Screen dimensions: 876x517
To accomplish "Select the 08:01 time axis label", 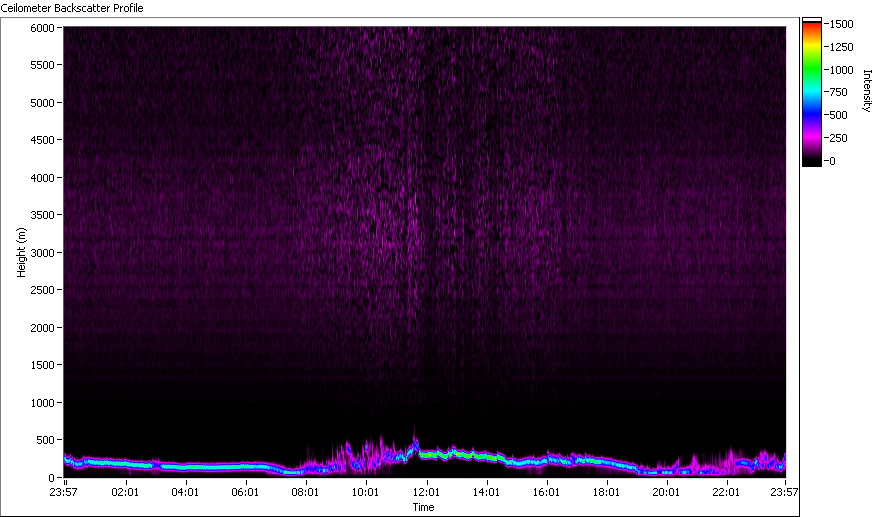I will [305, 492].
